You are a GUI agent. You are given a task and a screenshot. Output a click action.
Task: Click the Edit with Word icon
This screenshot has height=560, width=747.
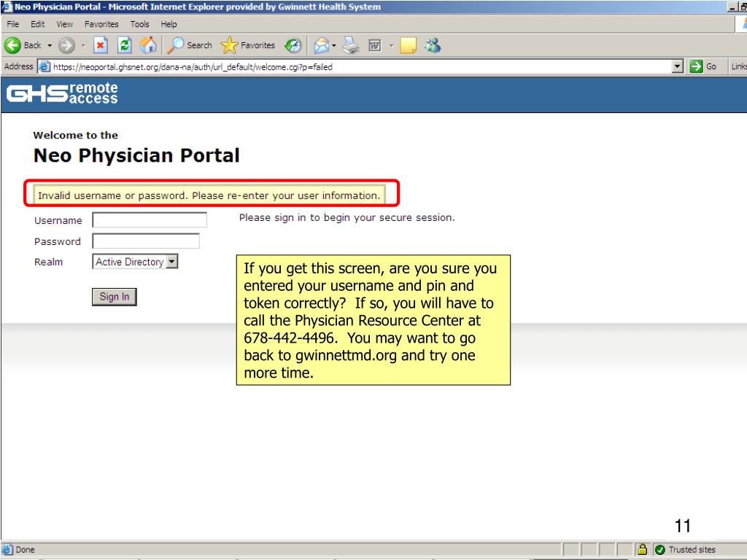[375, 46]
